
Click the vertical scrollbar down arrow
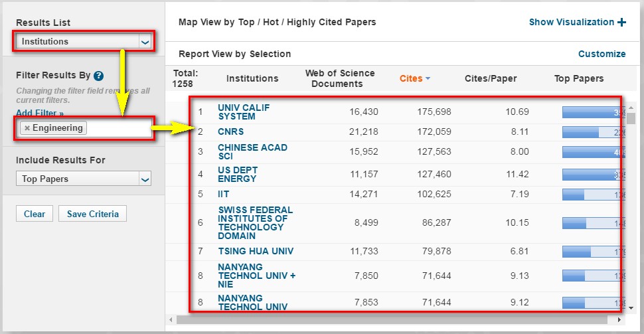pyautogui.click(x=631, y=307)
